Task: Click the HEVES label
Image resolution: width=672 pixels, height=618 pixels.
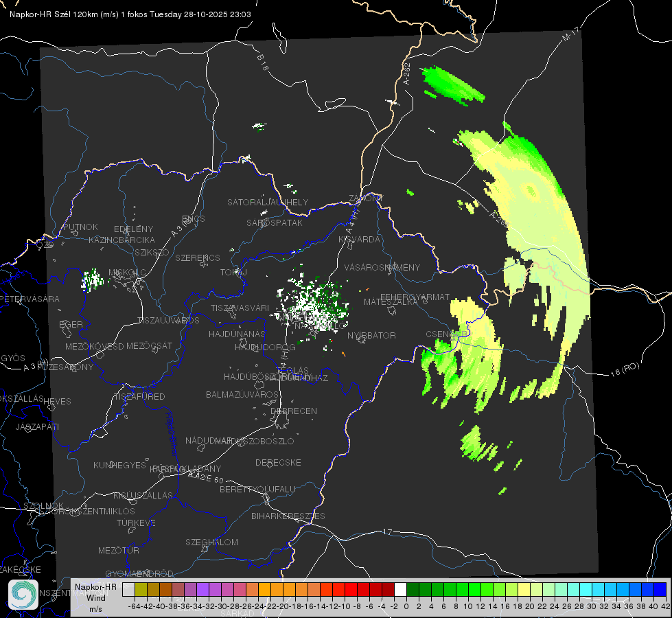Action: point(58,402)
